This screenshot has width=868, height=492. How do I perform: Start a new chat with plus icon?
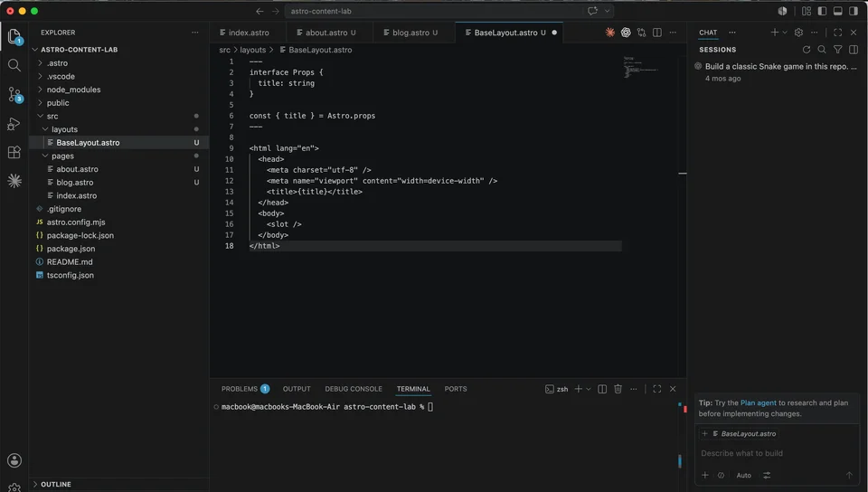(x=775, y=33)
